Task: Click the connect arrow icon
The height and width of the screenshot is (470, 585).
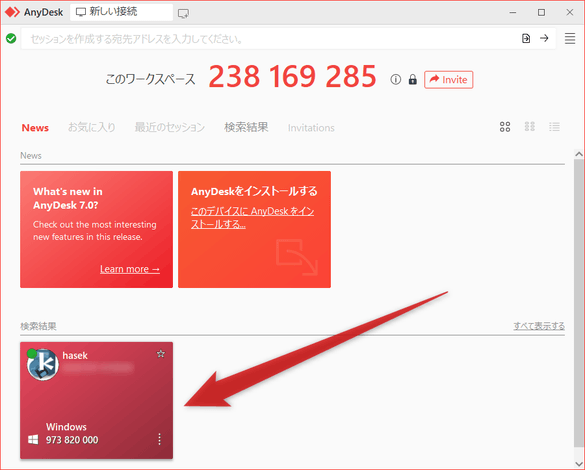Action: point(544,38)
